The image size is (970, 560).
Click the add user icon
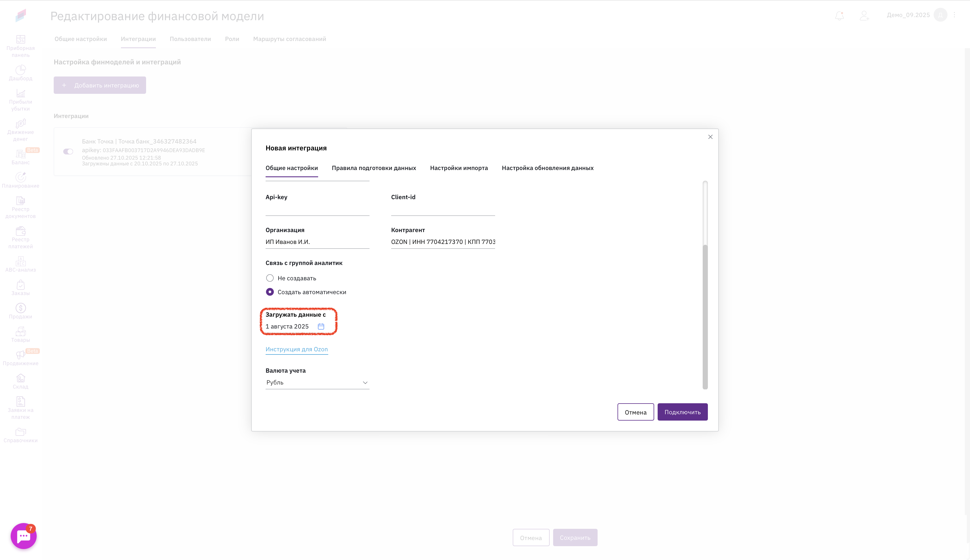coord(864,15)
